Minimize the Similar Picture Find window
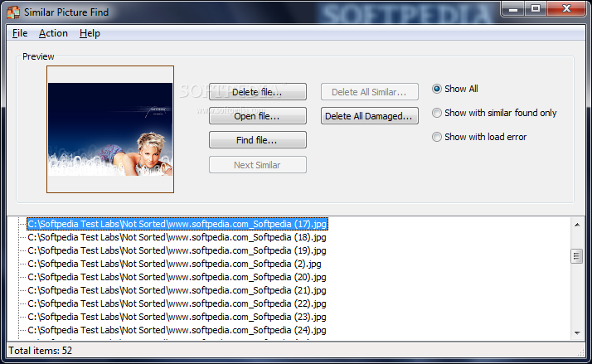This screenshot has height=364, width=592. coord(513,8)
